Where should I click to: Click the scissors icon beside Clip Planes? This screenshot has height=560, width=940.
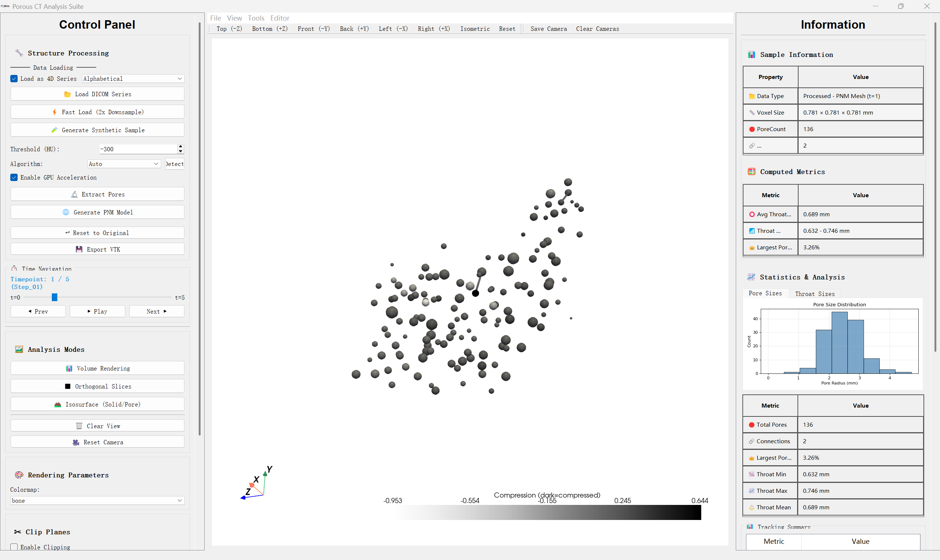[x=17, y=532]
